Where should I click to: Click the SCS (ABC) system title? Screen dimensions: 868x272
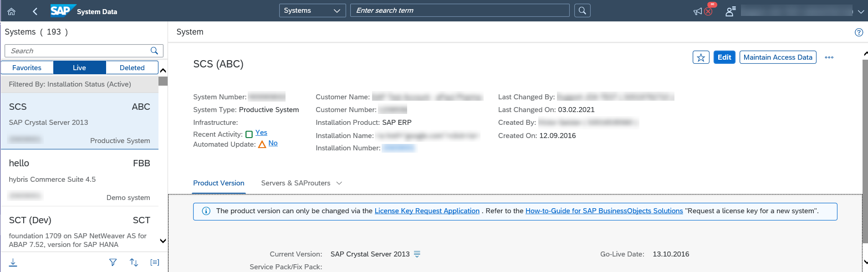tap(218, 64)
